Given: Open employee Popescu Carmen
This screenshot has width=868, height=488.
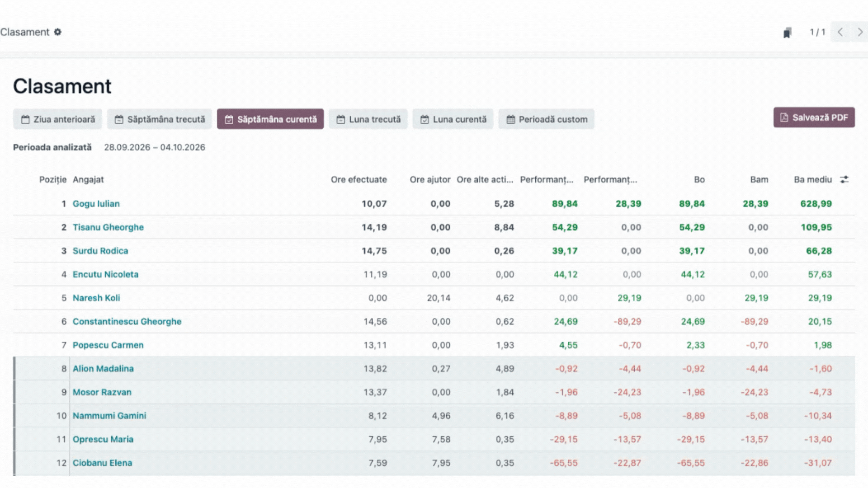Looking at the screenshot, I should coord(108,345).
